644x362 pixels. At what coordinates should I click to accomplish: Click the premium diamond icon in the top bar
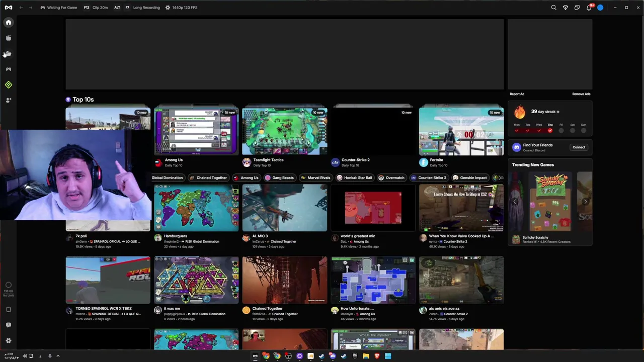pos(566,8)
